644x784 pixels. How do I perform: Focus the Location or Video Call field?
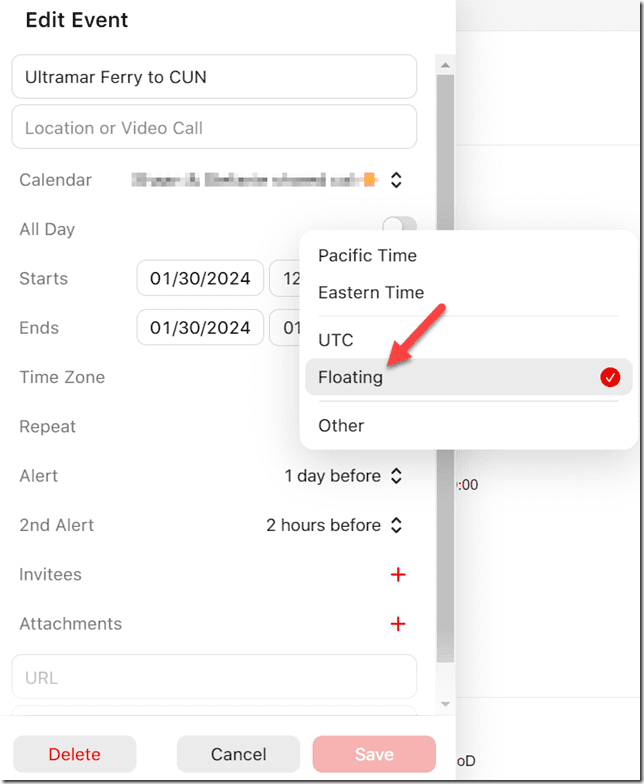tap(214, 127)
